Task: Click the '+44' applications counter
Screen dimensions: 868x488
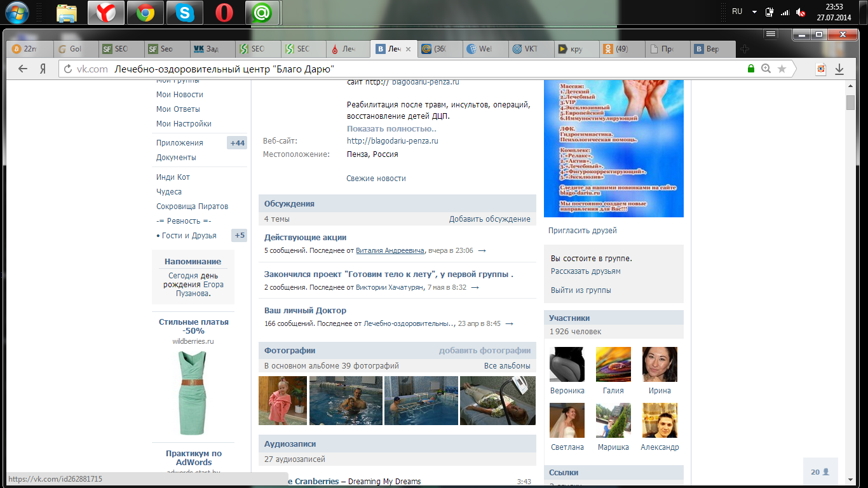Action: [237, 143]
